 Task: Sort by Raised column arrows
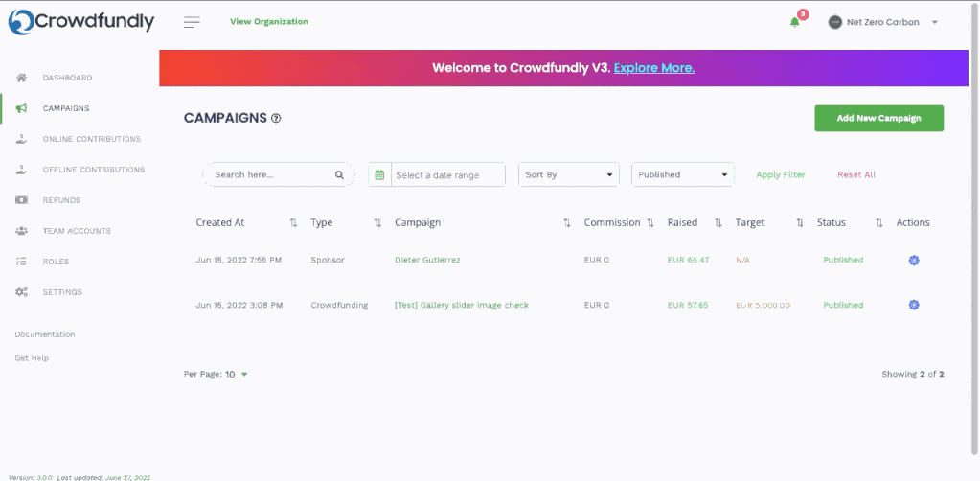click(x=718, y=222)
